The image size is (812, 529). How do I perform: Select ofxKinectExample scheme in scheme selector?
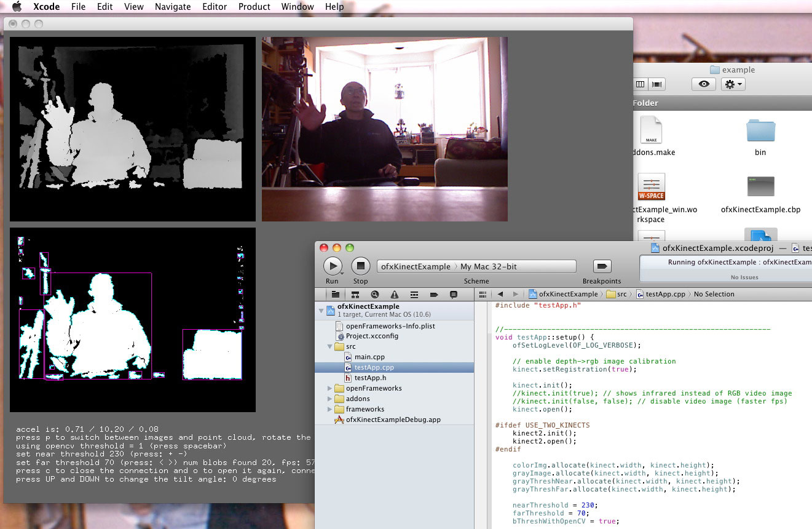click(416, 266)
